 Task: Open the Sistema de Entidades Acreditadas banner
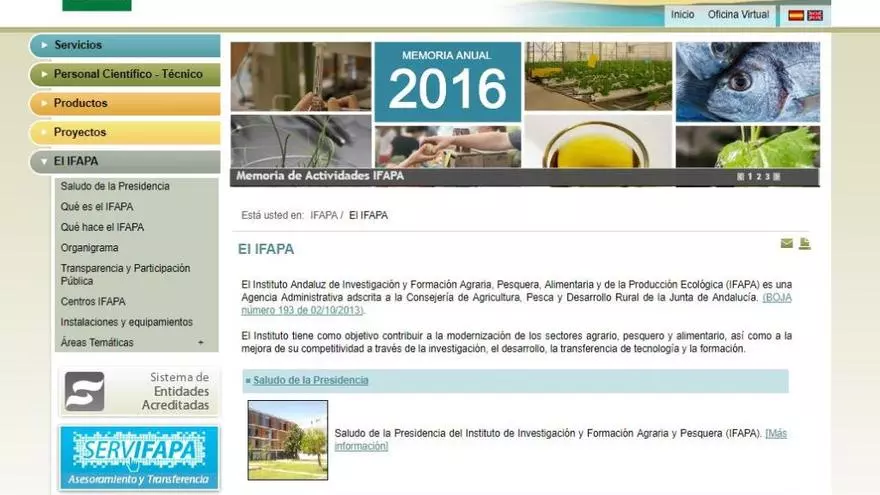[138, 391]
